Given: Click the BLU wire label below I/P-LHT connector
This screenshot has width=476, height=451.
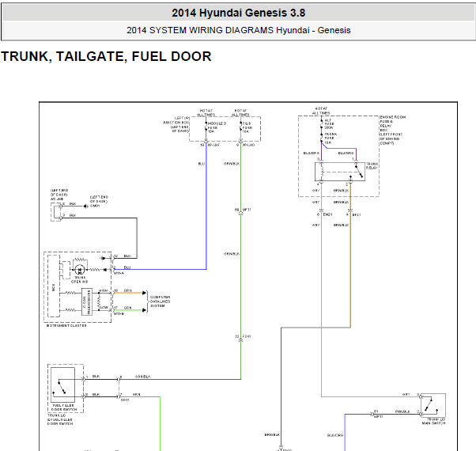Looking at the screenshot, I should pyautogui.click(x=202, y=164).
